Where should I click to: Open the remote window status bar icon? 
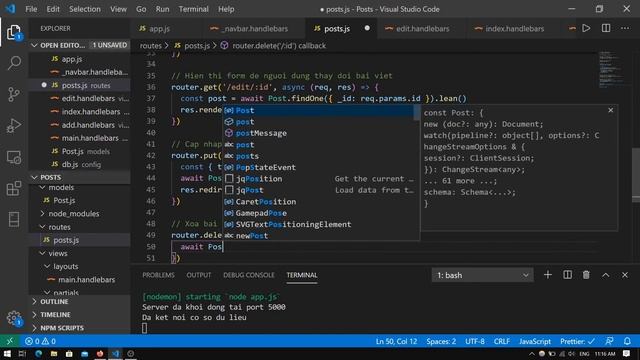coord(9,341)
